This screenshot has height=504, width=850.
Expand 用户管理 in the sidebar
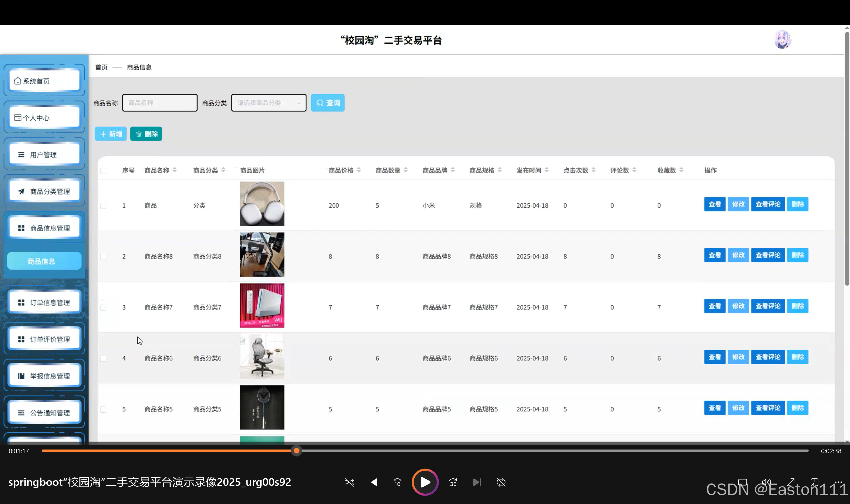(x=44, y=154)
